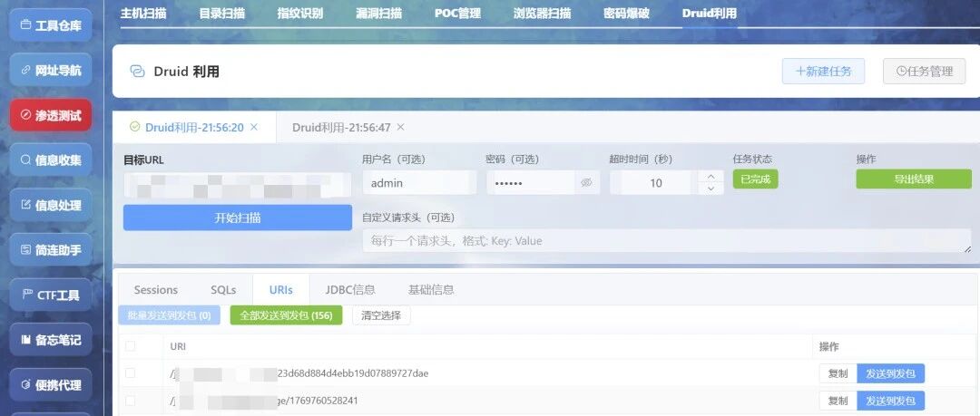Screen dimensions: 980x416
Task: Start scanning with 开始扫描 button
Action: click(x=238, y=218)
